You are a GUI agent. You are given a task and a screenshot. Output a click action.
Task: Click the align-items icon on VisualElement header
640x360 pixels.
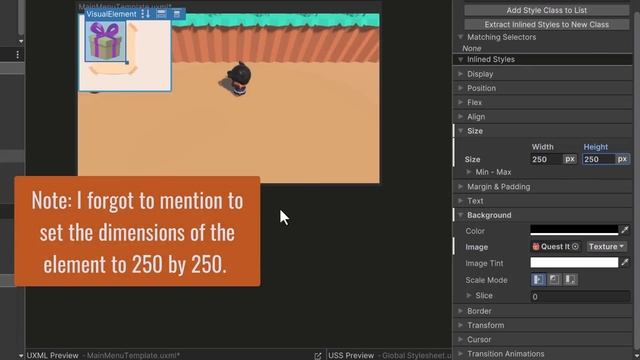pos(162,14)
